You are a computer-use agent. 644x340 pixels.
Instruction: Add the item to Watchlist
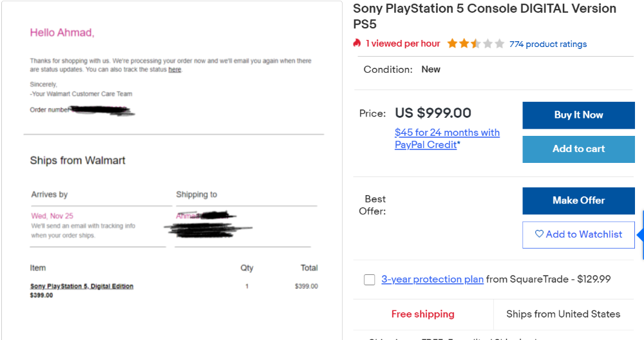(x=578, y=234)
